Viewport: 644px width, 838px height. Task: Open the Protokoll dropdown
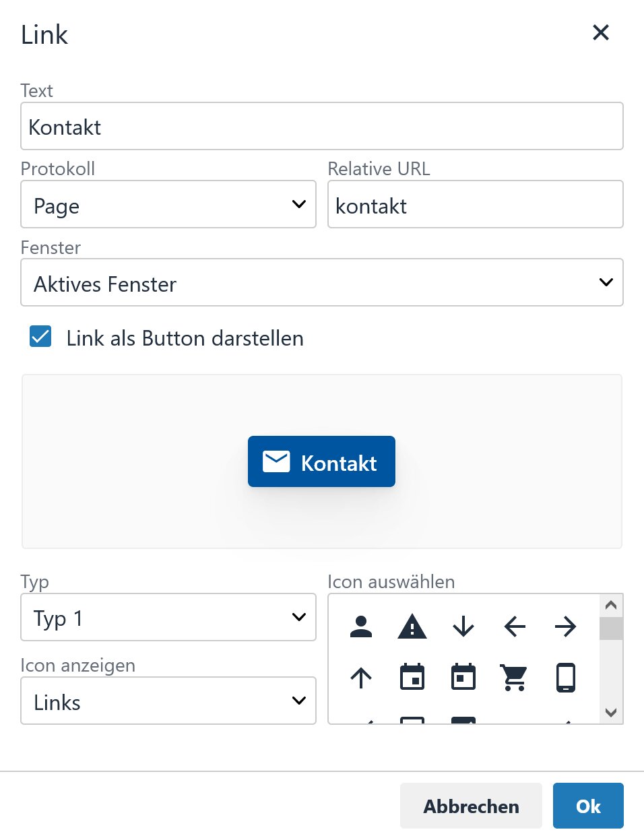click(x=168, y=205)
